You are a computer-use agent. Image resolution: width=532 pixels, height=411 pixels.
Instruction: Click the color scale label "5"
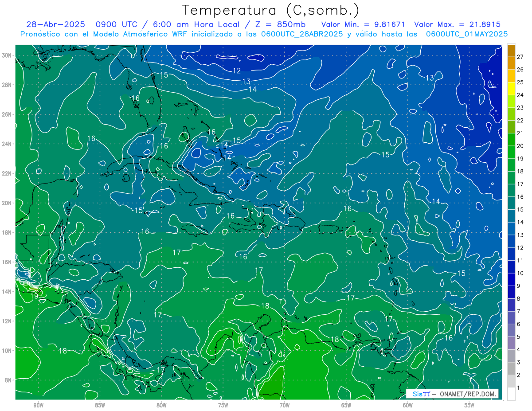pyautogui.click(x=519, y=337)
